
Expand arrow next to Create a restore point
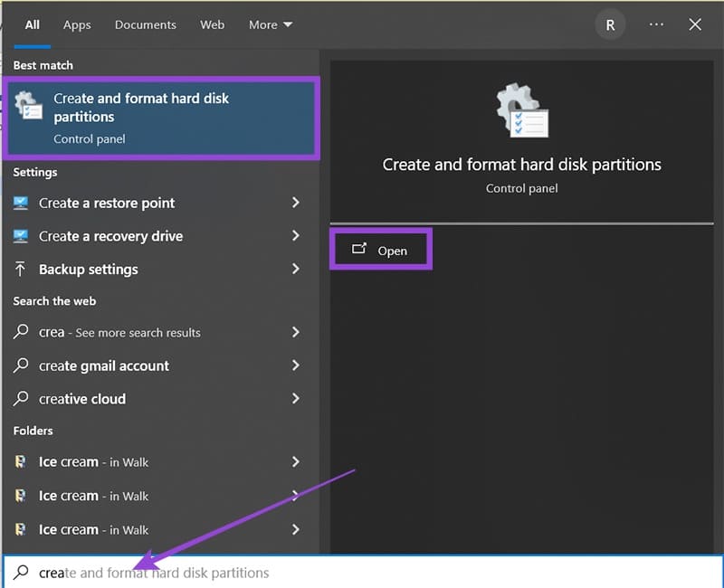pos(296,202)
